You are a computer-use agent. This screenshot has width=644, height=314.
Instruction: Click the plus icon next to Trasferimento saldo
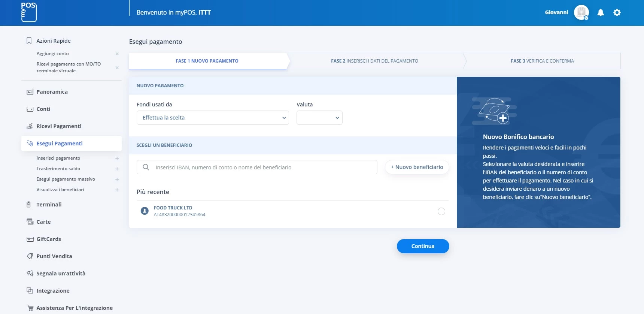117,169
